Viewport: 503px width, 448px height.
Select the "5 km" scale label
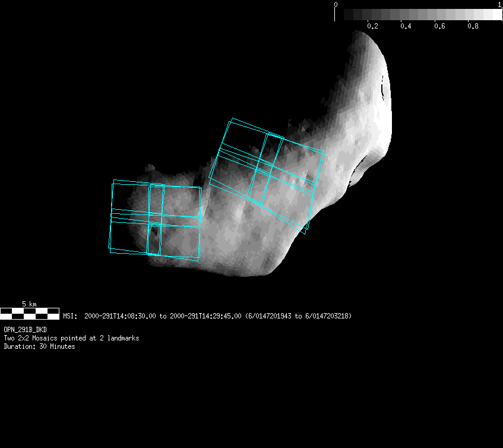[x=29, y=304]
